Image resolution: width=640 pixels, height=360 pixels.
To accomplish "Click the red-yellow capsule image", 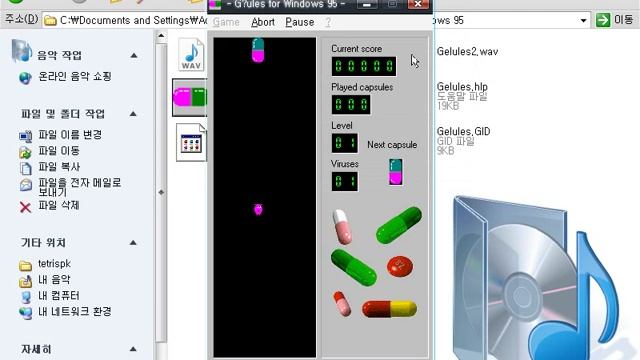I will coord(389,309).
